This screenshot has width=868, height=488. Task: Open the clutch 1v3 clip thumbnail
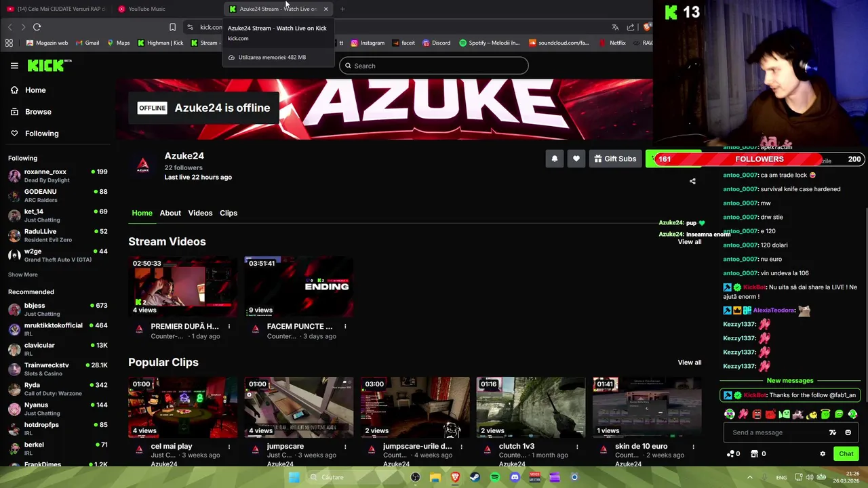[x=531, y=407]
